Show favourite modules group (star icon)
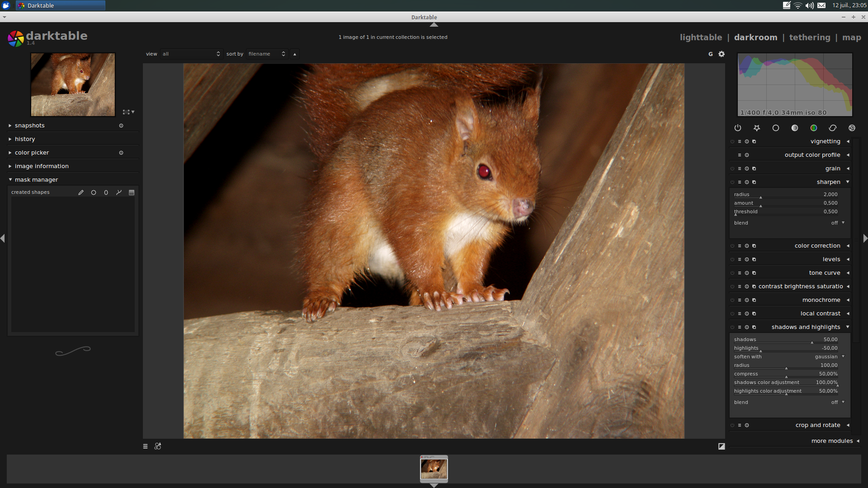Viewport: 868px width, 488px height. click(757, 128)
